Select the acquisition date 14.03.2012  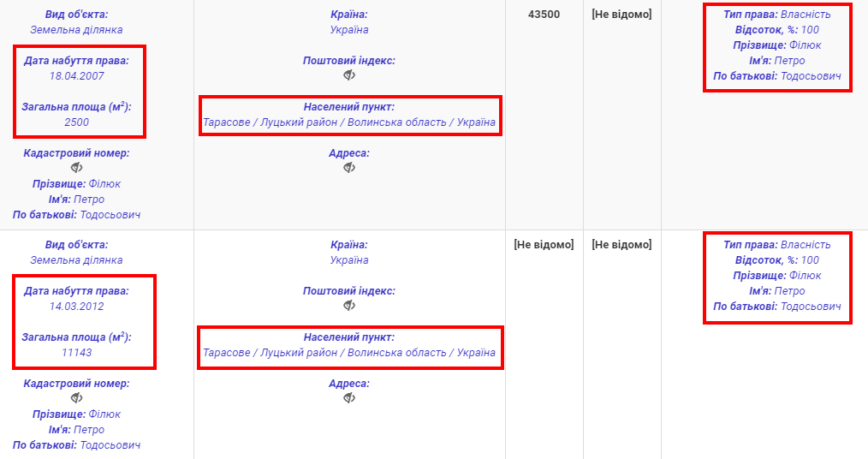pyautogui.click(x=76, y=307)
